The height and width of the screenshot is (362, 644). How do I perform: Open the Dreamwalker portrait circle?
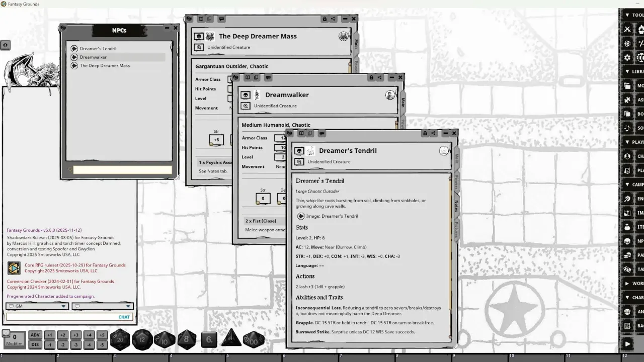[390, 95]
